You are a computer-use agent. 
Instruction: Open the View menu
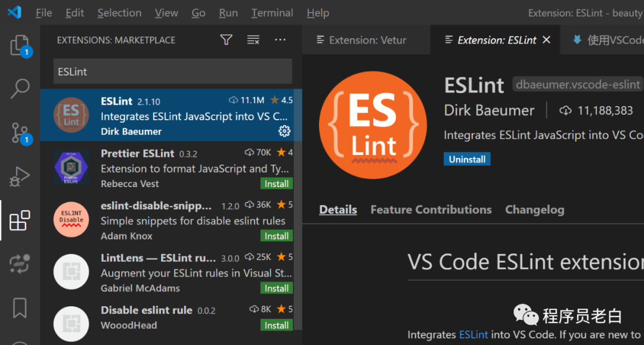(166, 13)
